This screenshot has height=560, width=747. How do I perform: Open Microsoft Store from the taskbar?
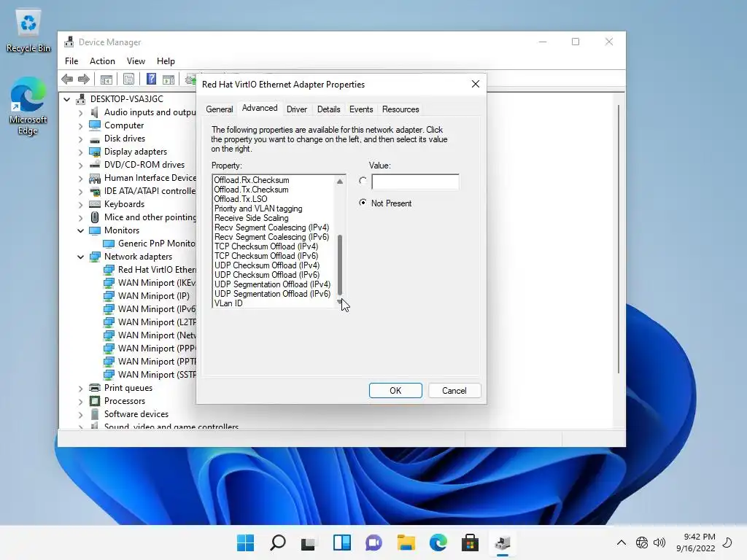point(470,542)
